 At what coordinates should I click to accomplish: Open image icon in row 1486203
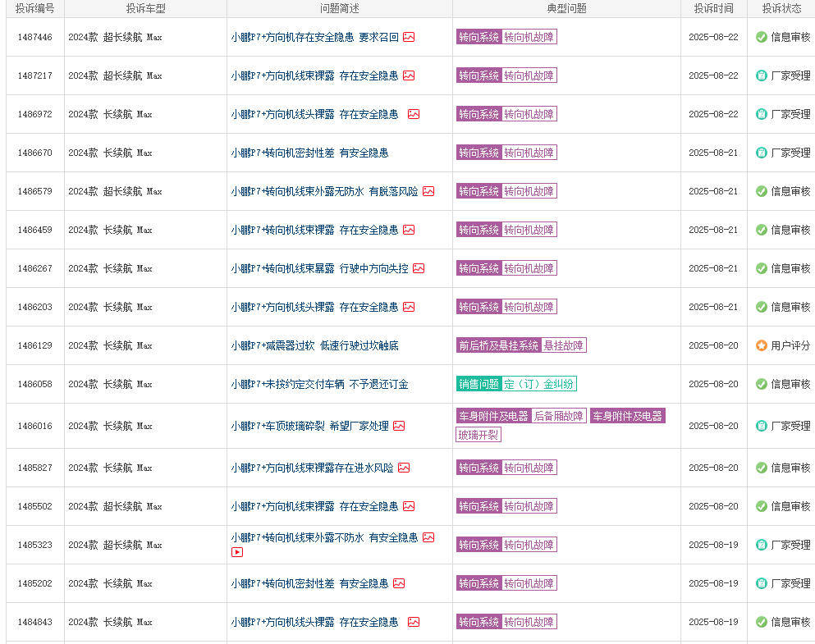pos(409,307)
